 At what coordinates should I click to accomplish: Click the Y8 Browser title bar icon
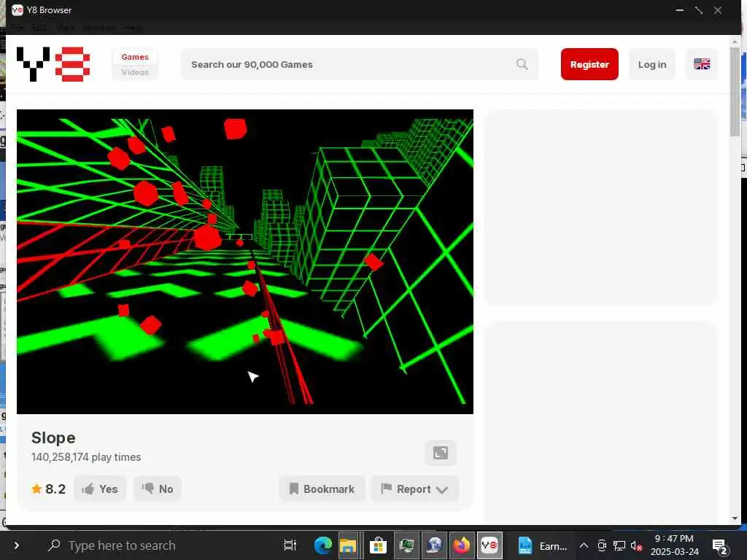coord(18,9)
